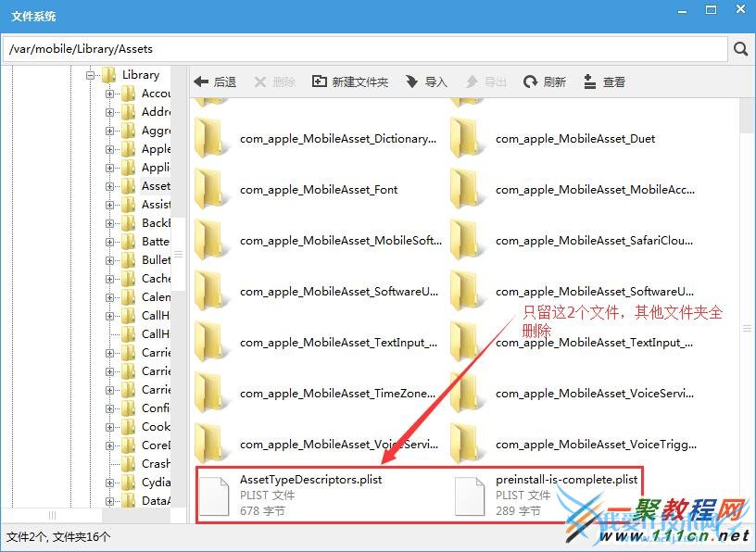Click the 刷新 button label

click(554, 82)
